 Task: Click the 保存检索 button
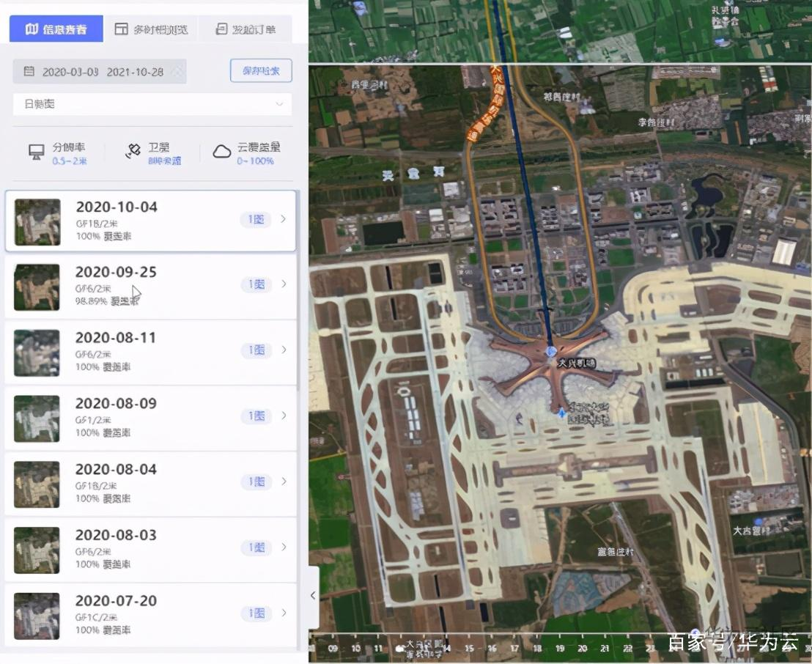click(261, 70)
